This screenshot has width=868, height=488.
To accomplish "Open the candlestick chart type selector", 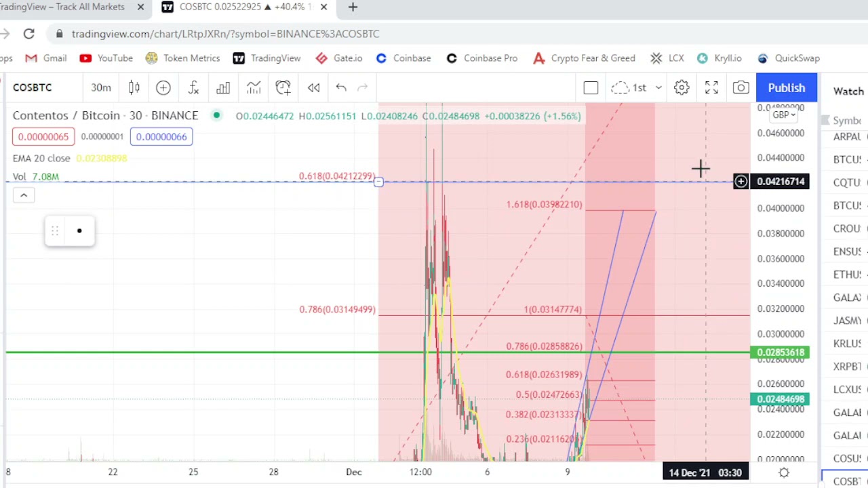I will [134, 87].
